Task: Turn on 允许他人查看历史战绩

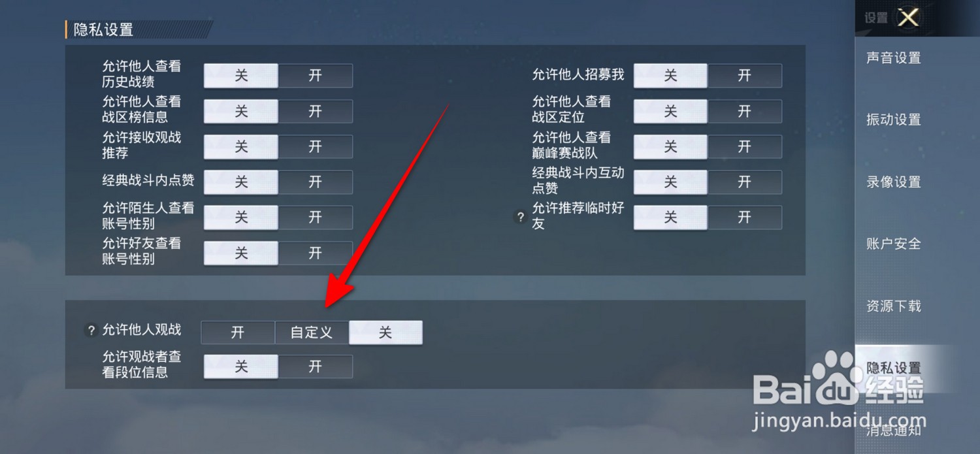Action: click(x=316, y=76)
